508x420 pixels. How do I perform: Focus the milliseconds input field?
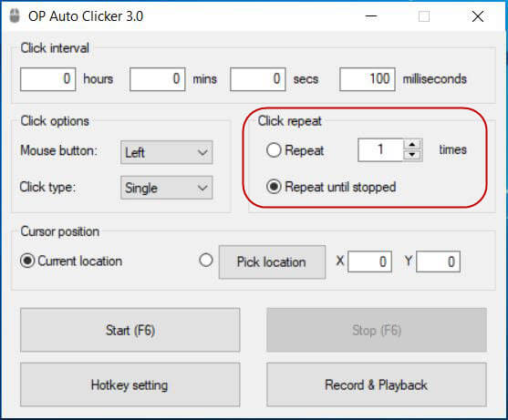tap(368, 79)
